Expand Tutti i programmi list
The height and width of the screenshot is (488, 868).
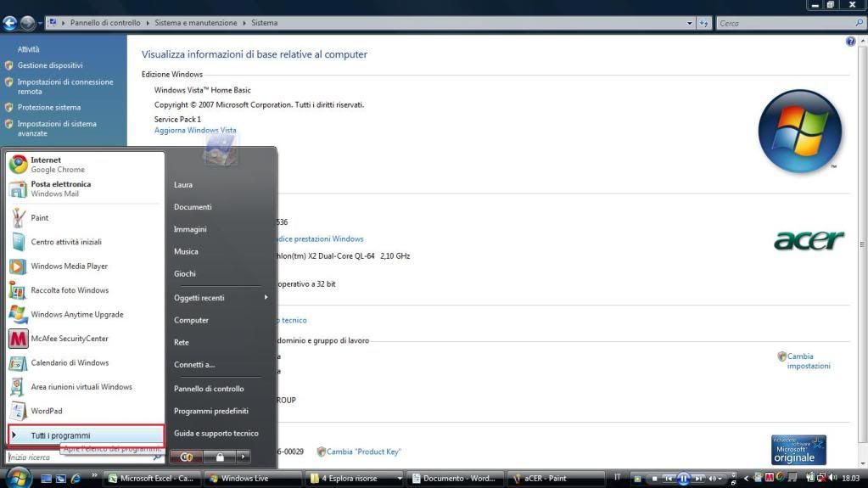pyautogui.click(x=86, y=435)
